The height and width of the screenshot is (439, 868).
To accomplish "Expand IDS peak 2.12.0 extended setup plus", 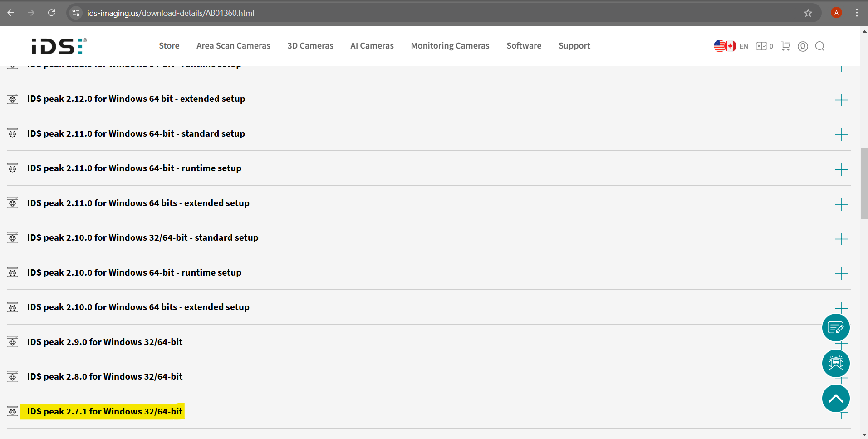I will click(841, 100).
